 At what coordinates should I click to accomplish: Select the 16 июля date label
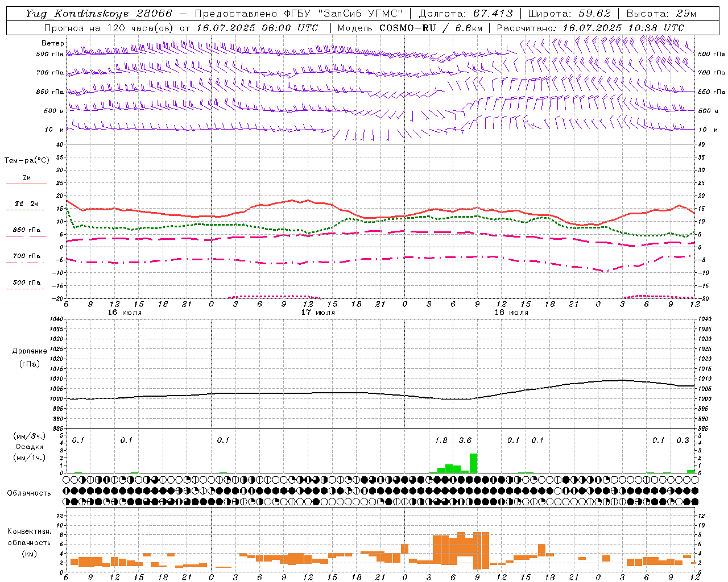click(125, 313)
